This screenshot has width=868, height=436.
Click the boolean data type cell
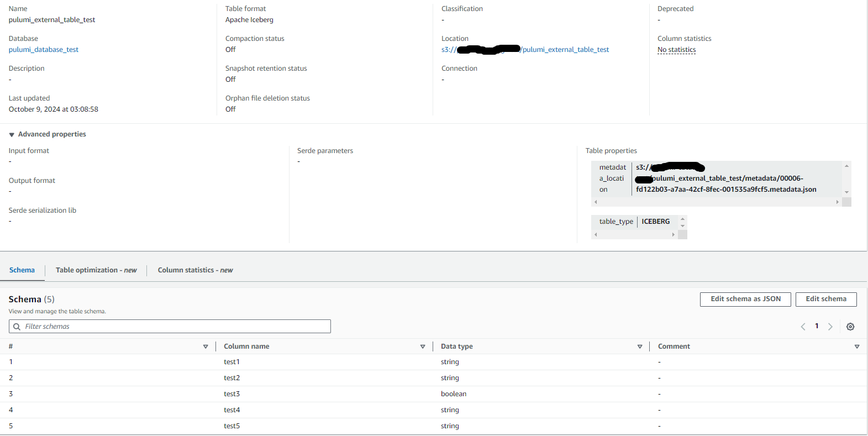pyautogui.click(x=454, y=394)
